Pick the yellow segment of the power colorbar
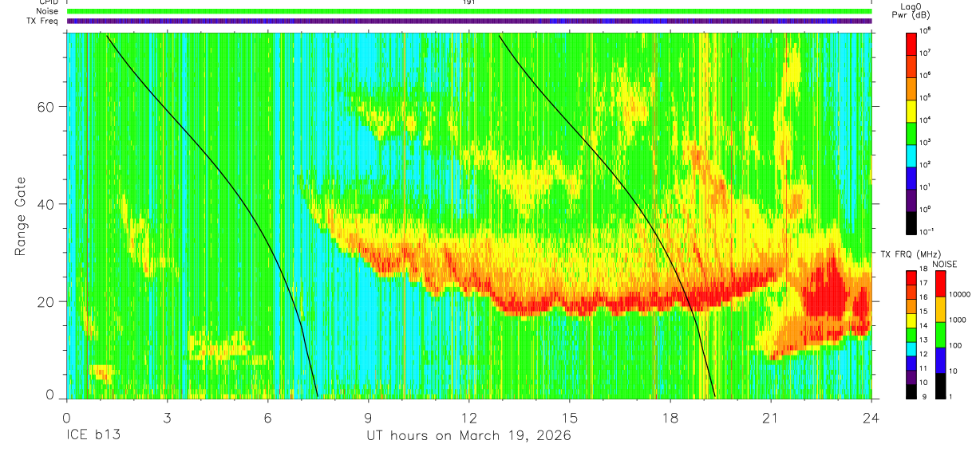The width and height of the screenshot is (980, 452). tap(913, 110)
